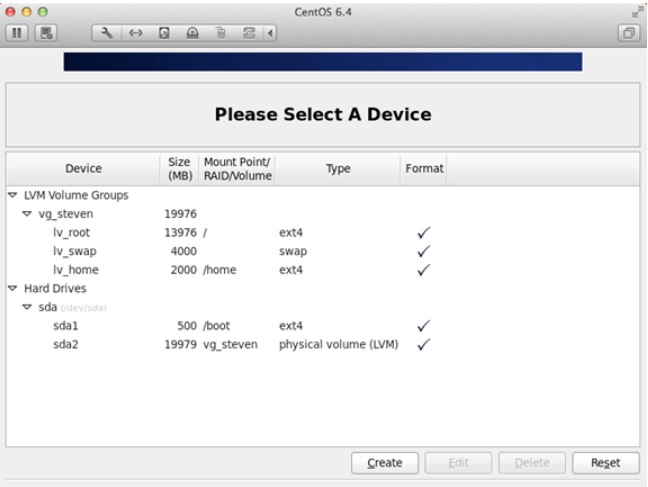This screenshot has height=487, width=648.
Task: Collapse the LVM Volume Groups tree
Action: coord(13,196)
